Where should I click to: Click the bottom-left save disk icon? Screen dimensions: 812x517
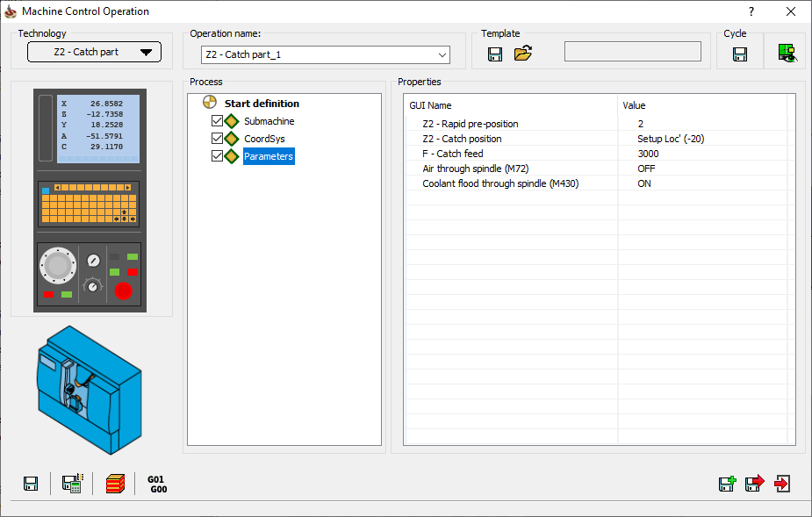click(x=31, y=484)
